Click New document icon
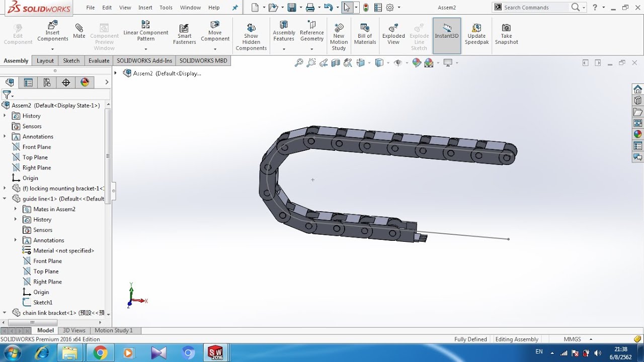 [255, 8]
